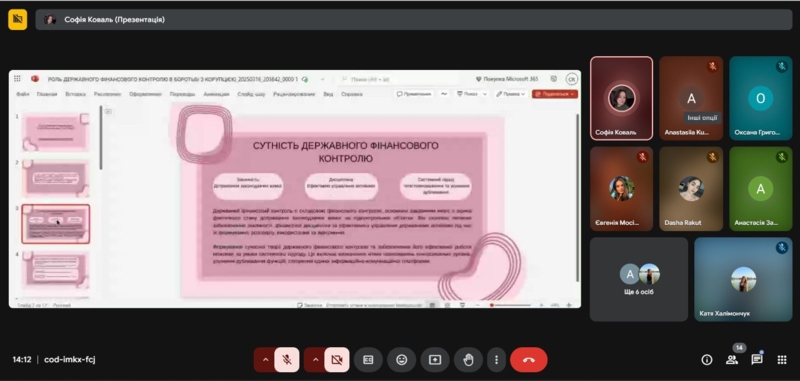800x381 pixels.
Task: Raise hand with the hand icon
Action: pos(468,360)
